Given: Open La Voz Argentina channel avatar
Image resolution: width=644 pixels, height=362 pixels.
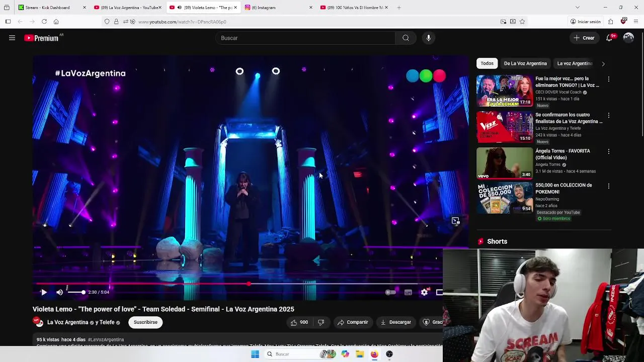Looking at the screenshot, I should click(38, 322).
